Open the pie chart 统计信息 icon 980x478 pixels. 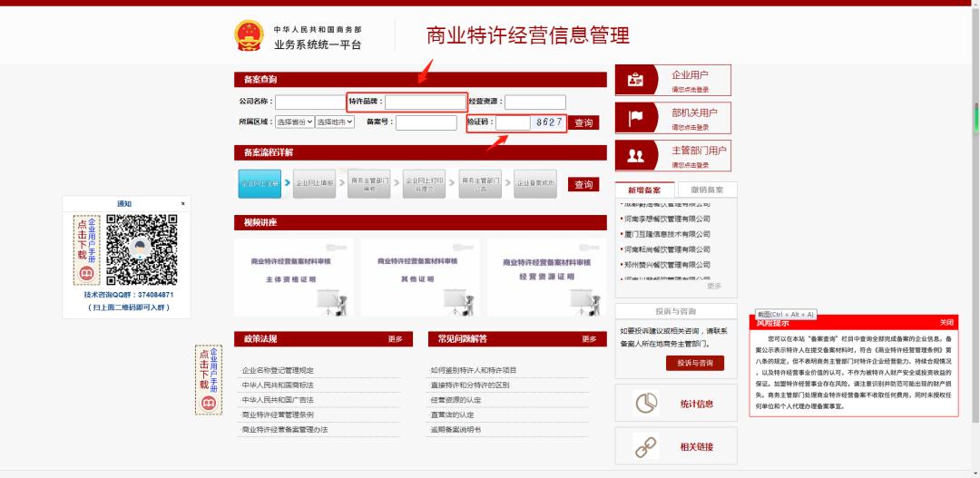tap(646, 403)
